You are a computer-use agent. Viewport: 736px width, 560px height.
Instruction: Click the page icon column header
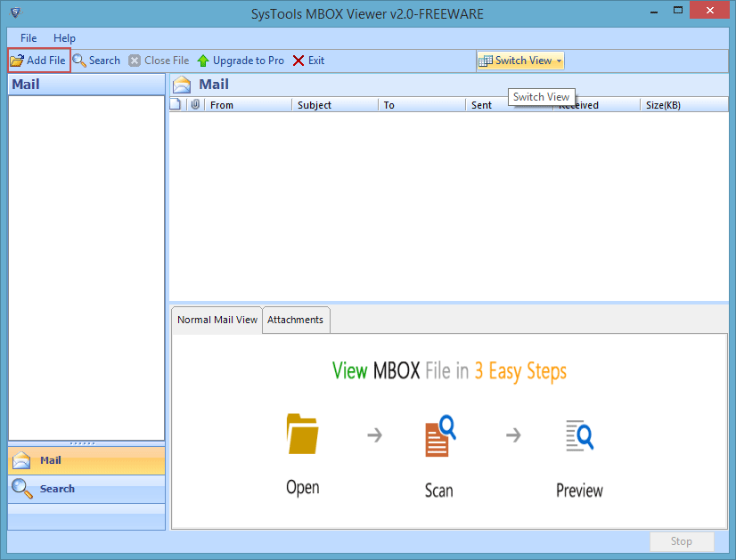tap(176, 104)
